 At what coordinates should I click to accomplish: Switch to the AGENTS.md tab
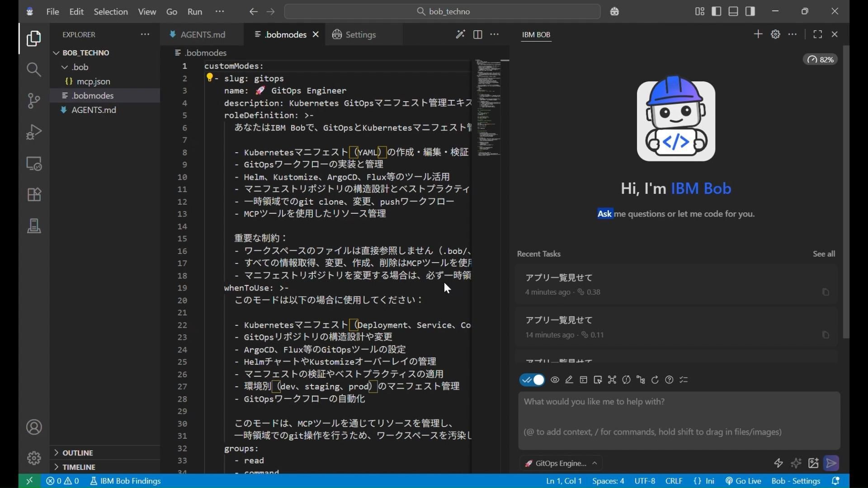pyautogui.click(x=203, y=35)
